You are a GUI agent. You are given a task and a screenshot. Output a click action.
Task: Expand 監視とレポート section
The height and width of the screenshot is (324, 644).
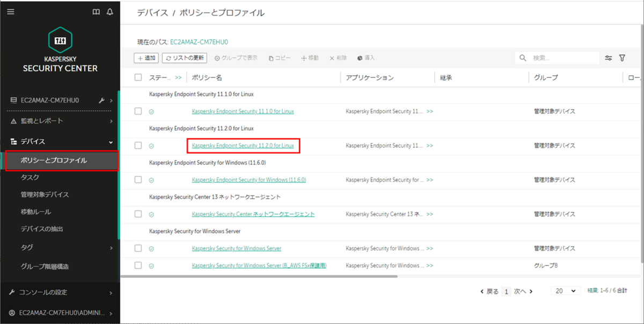(111, 121)
